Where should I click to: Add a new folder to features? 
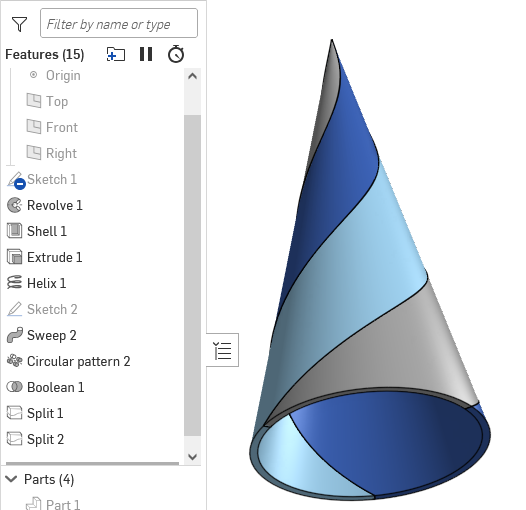tap(116, 54)
